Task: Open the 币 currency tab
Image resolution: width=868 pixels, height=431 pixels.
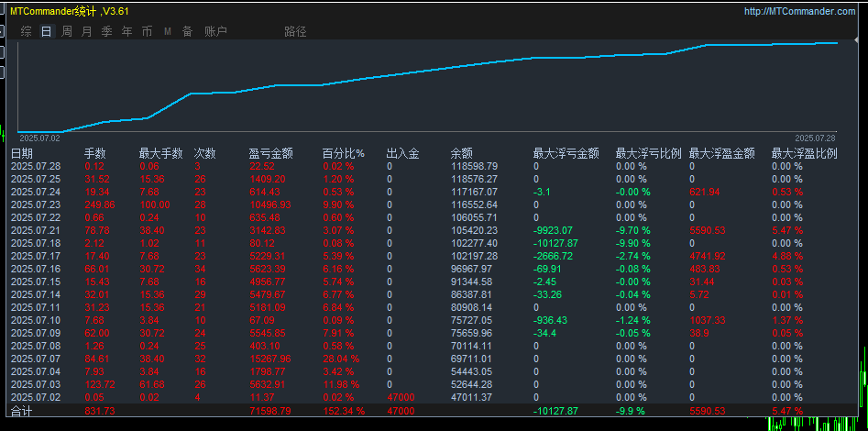Action: [x=147, y=31]
